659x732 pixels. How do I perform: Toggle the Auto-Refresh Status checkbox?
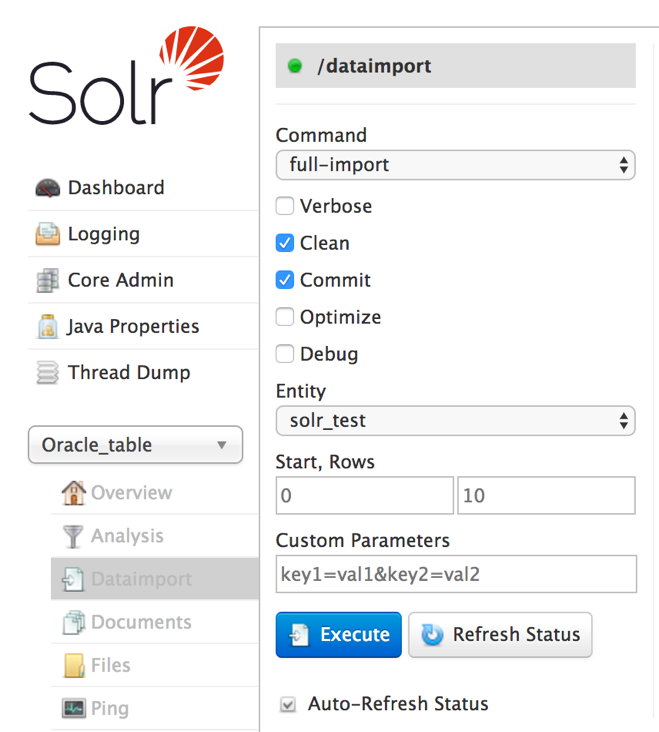pos(288,705)
